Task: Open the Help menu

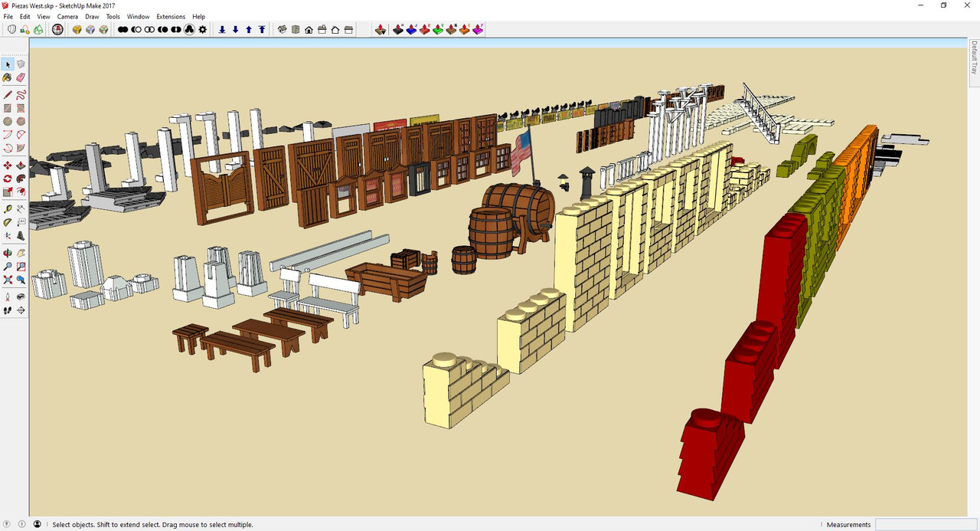Action: point(198,16)
